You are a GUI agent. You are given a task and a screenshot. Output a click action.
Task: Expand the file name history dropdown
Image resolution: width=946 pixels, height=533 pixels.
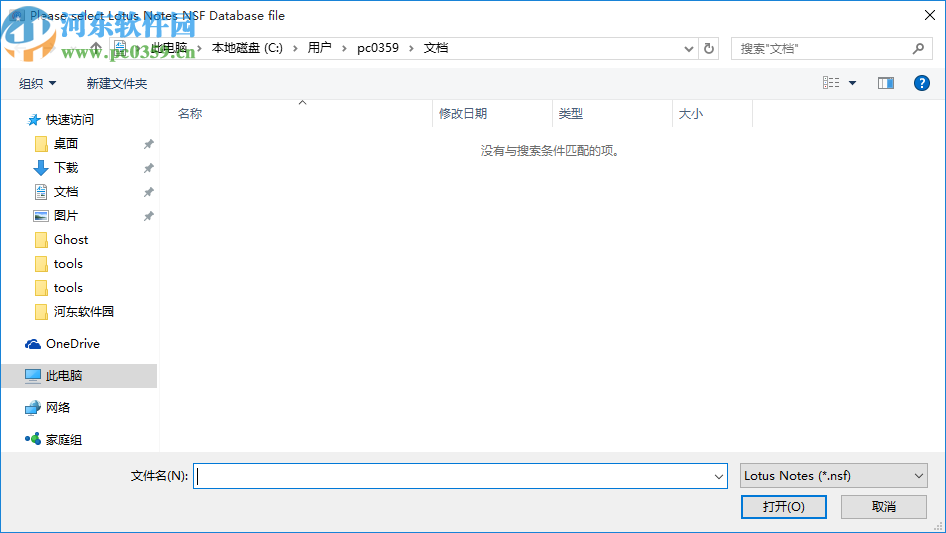pyautogui.click(x=719, y=476)
